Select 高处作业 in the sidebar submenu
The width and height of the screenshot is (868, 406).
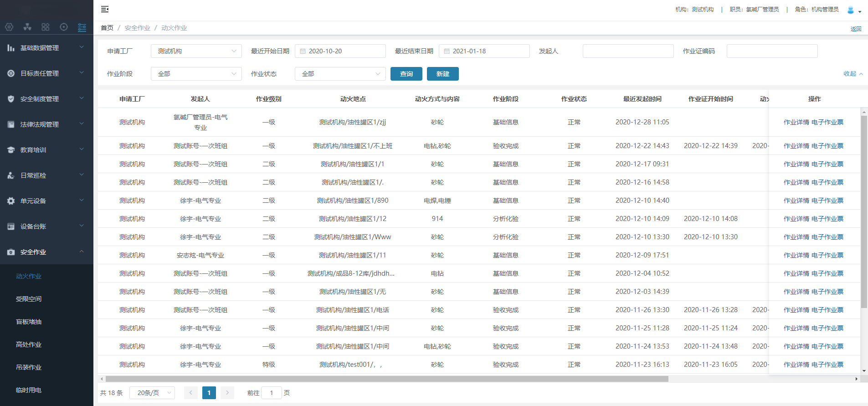click(29, 344)
